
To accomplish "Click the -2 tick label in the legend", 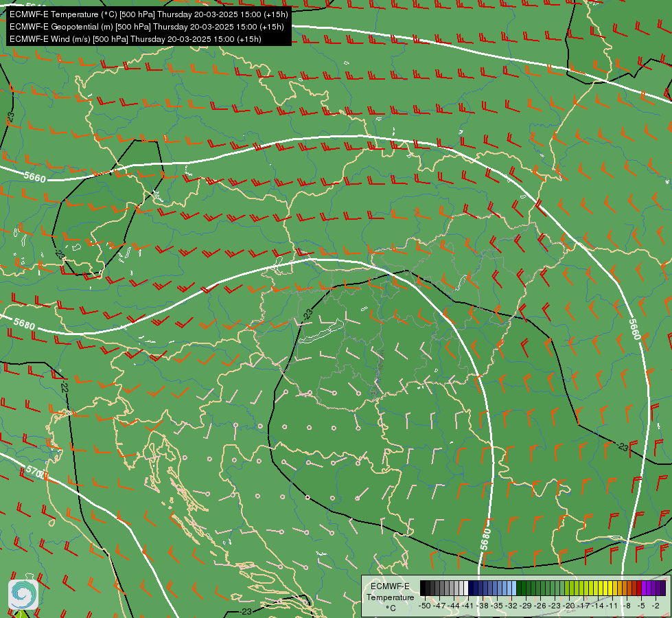I will 656,606.
